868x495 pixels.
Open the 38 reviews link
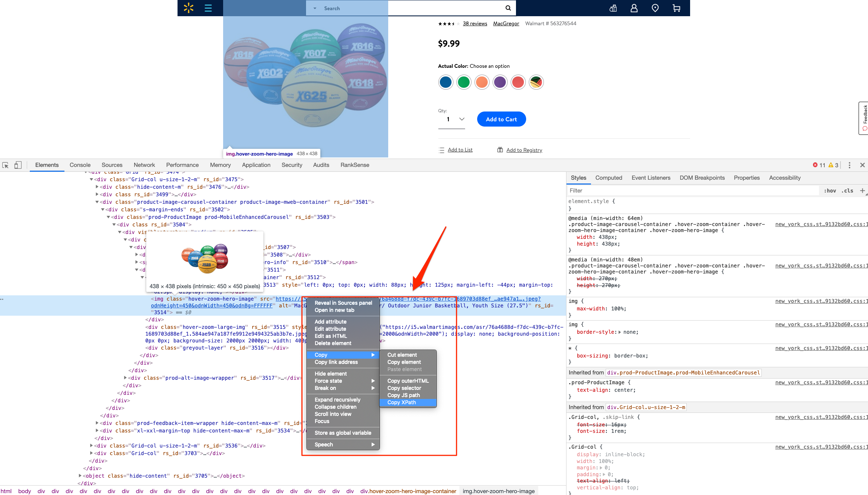[475, 23]
